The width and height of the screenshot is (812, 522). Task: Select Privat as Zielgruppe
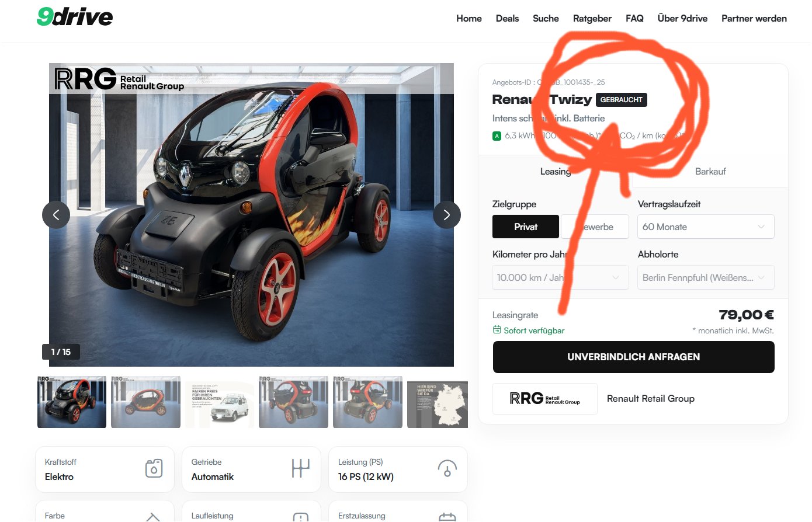coord(526,227)
